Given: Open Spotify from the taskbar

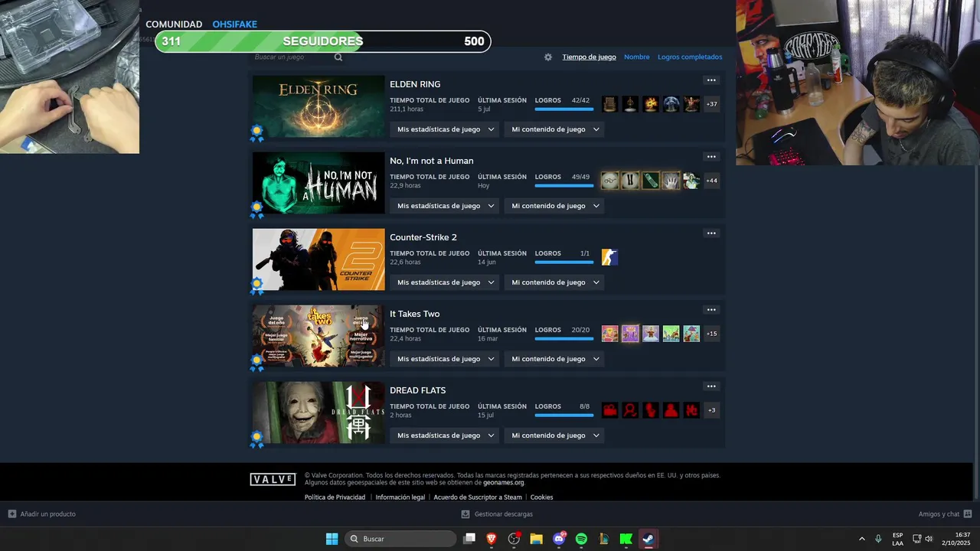Looking at the screenshot, I should point(581,539).
